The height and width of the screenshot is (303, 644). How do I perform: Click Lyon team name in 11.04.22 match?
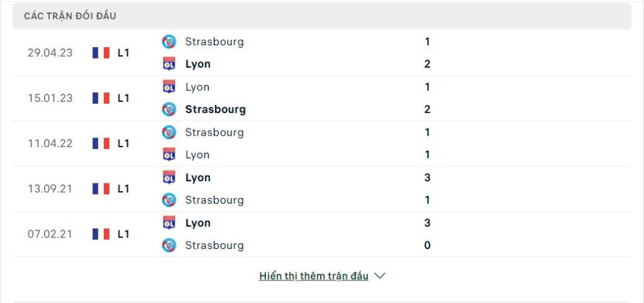[x=197, y=155]
